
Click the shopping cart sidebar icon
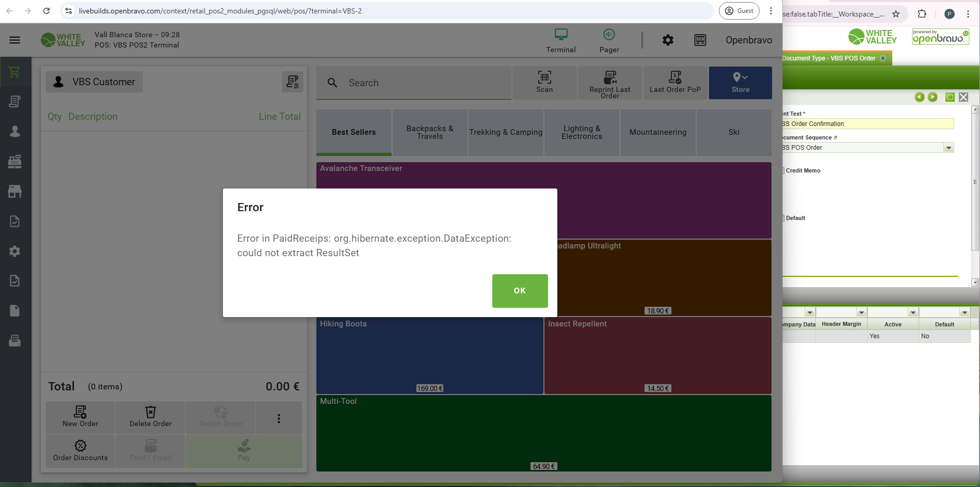14,72
